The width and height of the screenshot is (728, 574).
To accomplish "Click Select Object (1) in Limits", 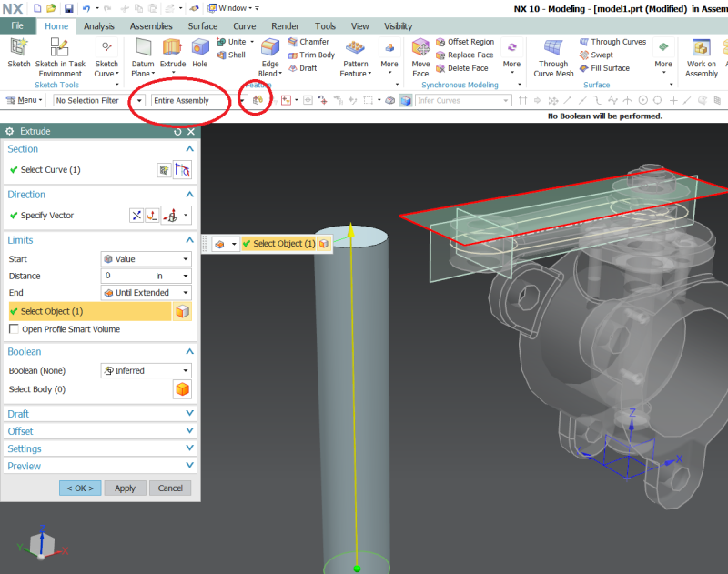I will (x=90, y=311).
